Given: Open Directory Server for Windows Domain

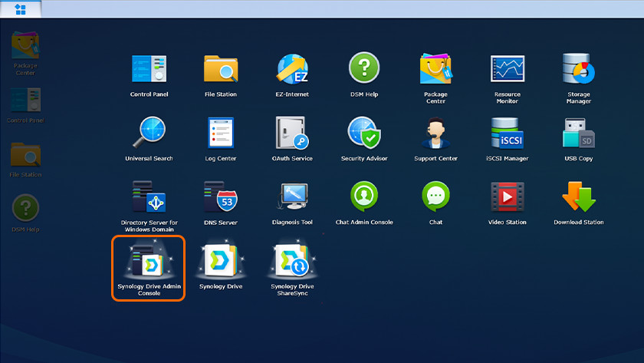Looking at the screenshot, I should click(x=149, y=198).
